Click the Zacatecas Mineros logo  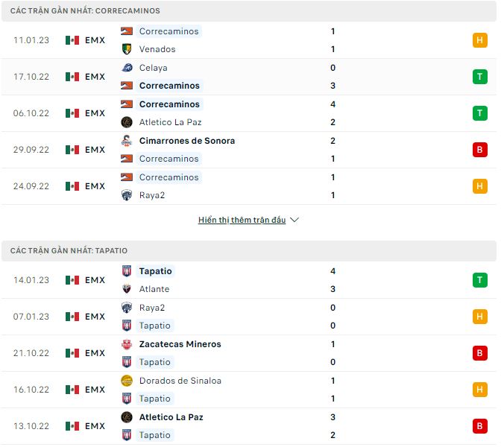click(127, 344)
